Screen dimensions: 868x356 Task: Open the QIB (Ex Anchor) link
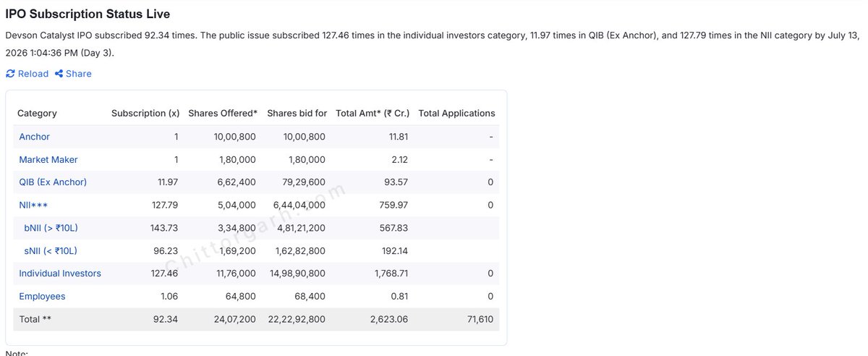53,182
